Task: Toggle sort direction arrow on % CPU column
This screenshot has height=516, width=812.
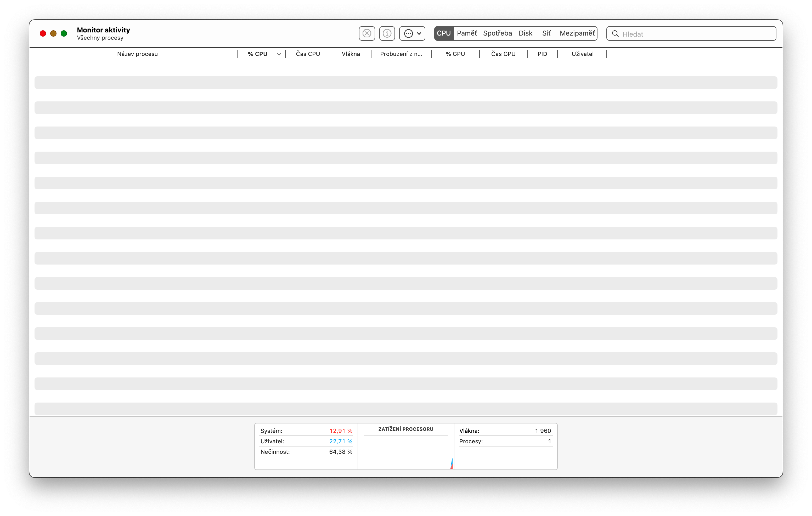Action: point(279,54)
